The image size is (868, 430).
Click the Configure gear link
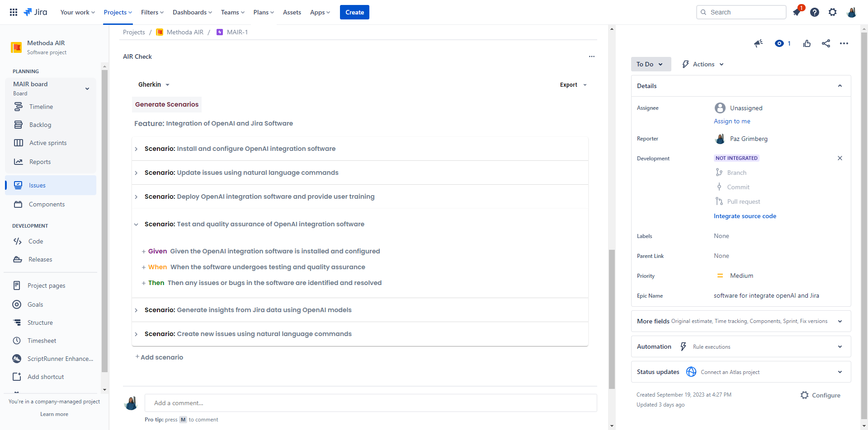(820, 395)
